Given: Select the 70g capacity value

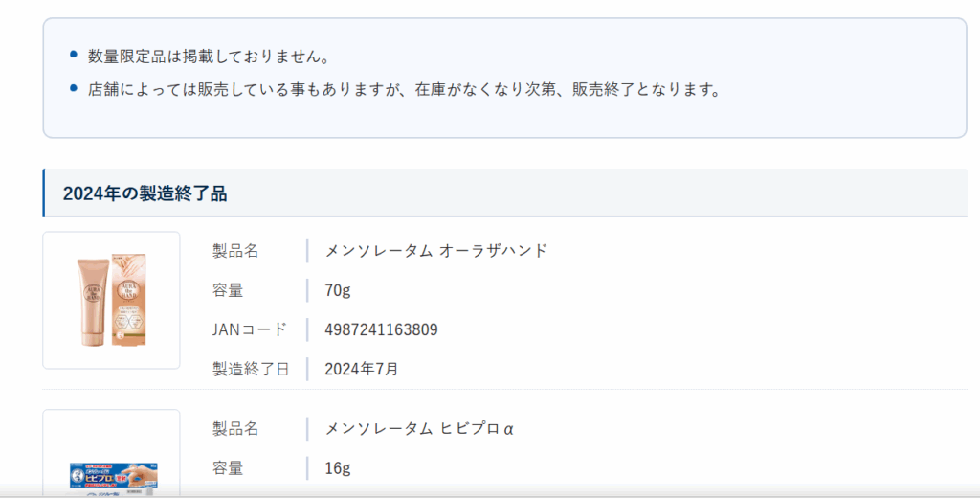Looking at the screenshot, I should [x=338, y=290].
